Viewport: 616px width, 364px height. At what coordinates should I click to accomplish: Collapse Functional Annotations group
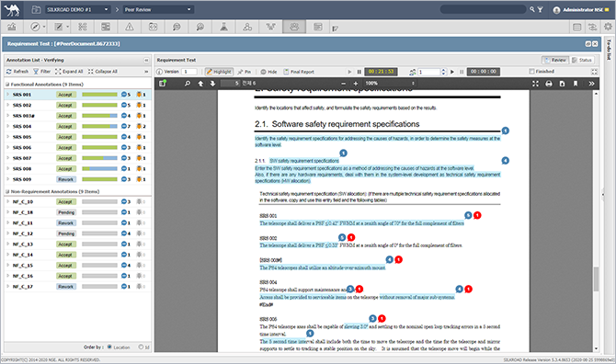(7, 85)
